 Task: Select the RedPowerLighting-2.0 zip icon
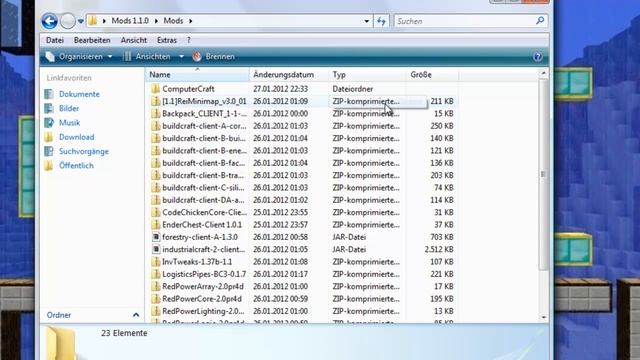point(155,311)
